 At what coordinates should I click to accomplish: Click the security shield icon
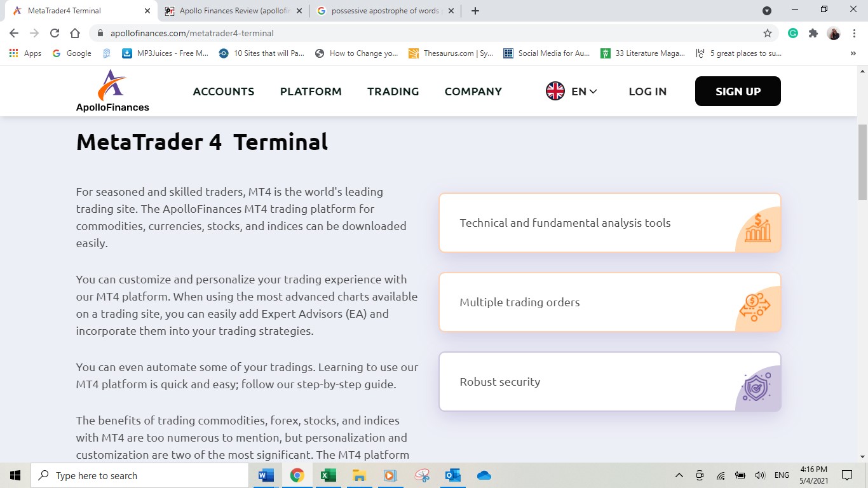click(756, 387)
